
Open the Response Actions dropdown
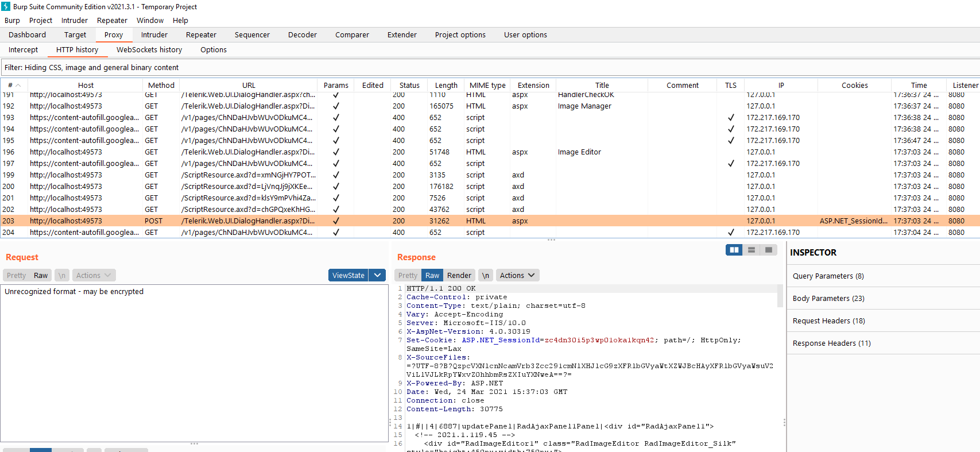(x=517, y=276)
